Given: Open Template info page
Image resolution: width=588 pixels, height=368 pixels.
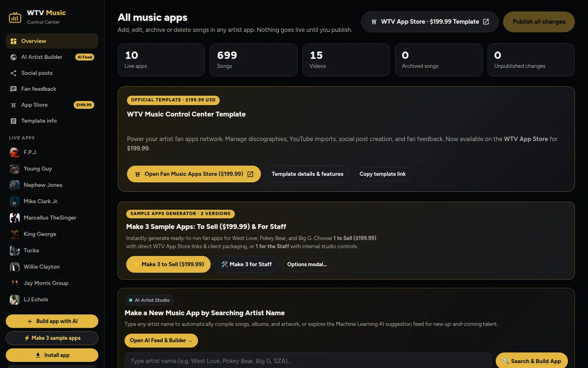Looking at the screenshot, I should coord(52,121).
